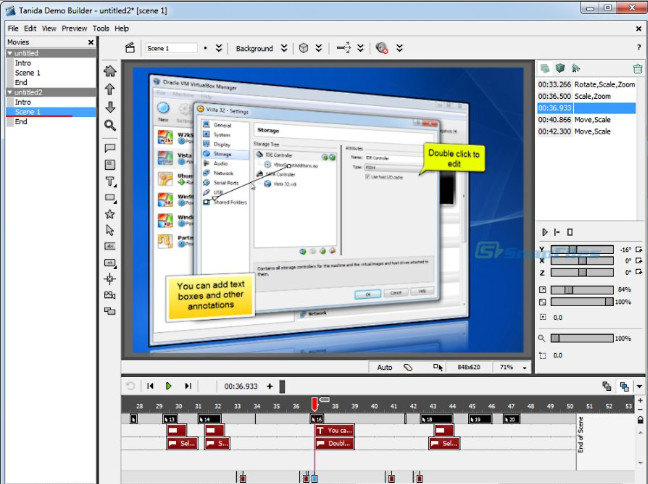Open the Tools menu

[x=101, y=29]
